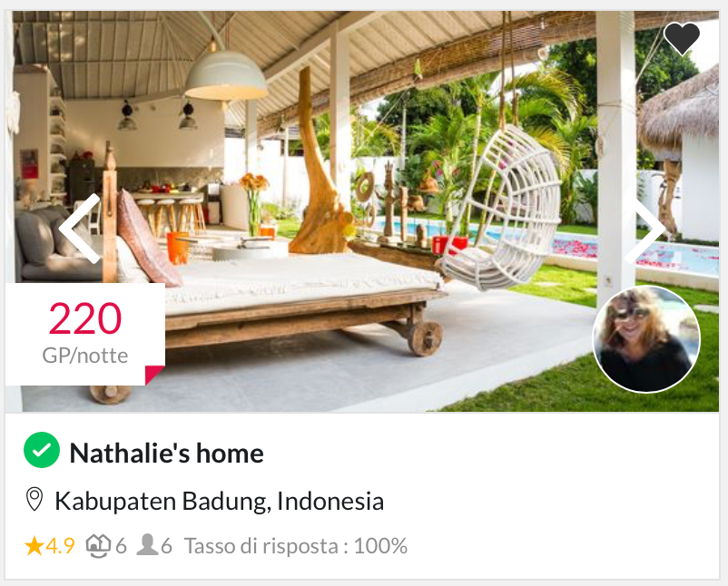Click the 220 GP/notte price tag
This screenshot has width=728, height=586.
[85, 334]
